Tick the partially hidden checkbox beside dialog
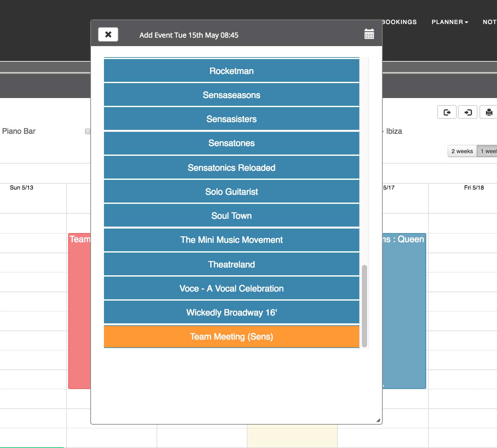The image size is (497, 448). [x=87, y=131]
